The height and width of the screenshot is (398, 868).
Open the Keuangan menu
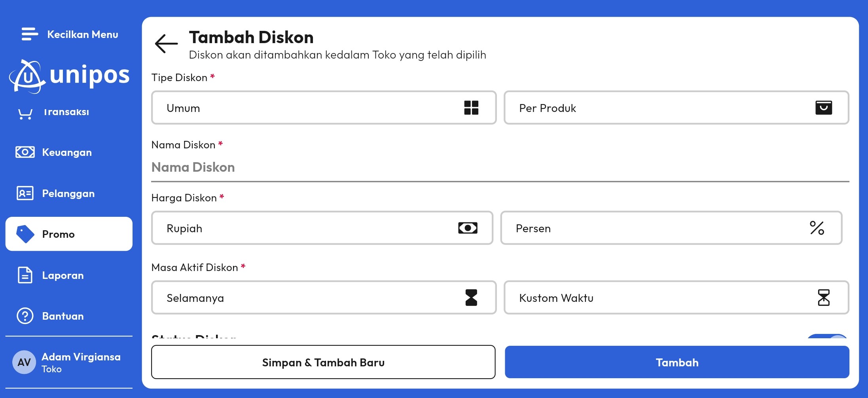[67, 152]
